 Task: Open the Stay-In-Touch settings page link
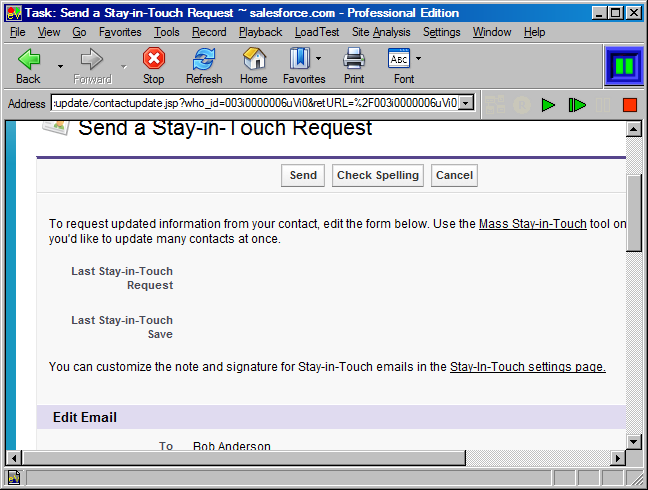pos(528,366)
